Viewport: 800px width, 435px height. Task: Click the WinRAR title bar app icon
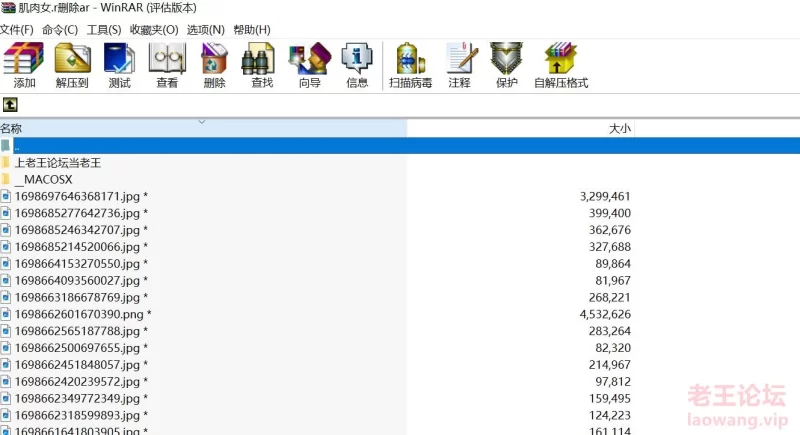(9, 8)
